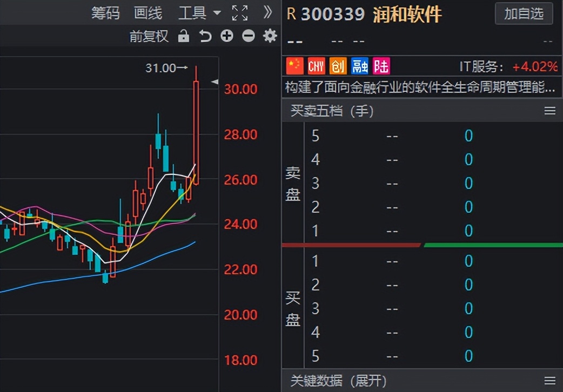563x392 pixels.
Task: Toggle the chart lock icon
Action: coord(184,36)
